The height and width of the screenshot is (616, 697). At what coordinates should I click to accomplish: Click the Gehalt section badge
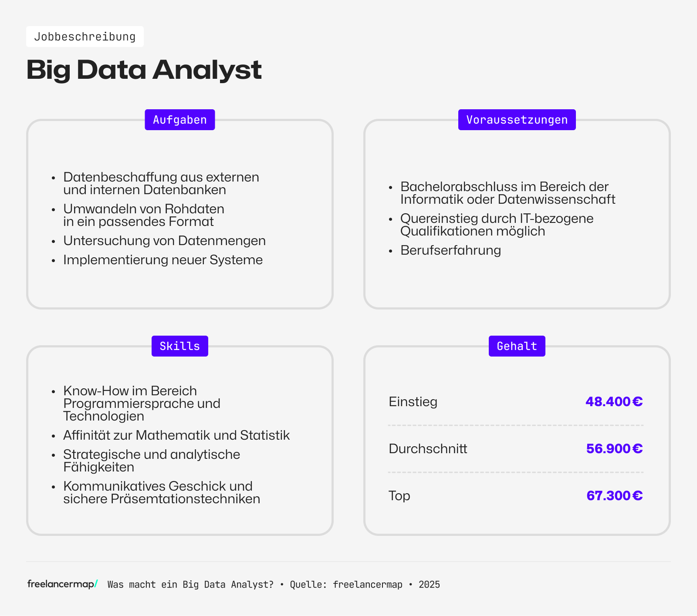pyautogui.click(x=517, y=346)
